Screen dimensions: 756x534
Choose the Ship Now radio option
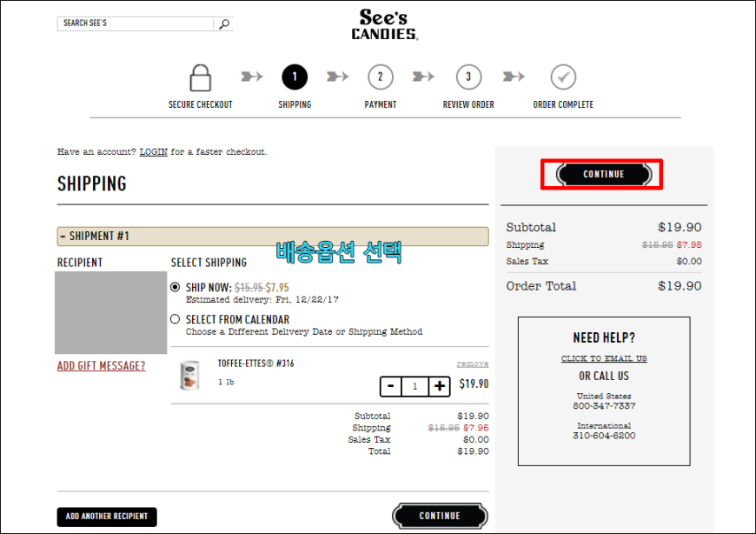tap(175, 287)
